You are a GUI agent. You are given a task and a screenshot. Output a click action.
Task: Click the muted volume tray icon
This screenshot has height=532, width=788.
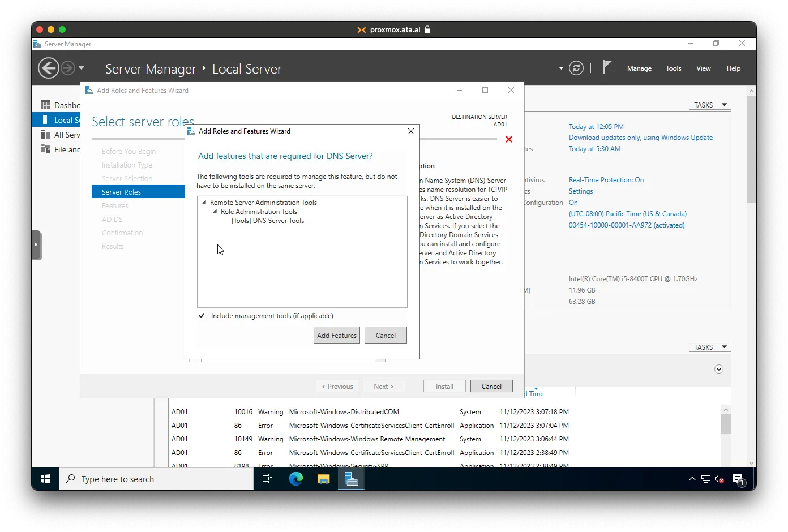pyautogui.click(x=719, y=479)
